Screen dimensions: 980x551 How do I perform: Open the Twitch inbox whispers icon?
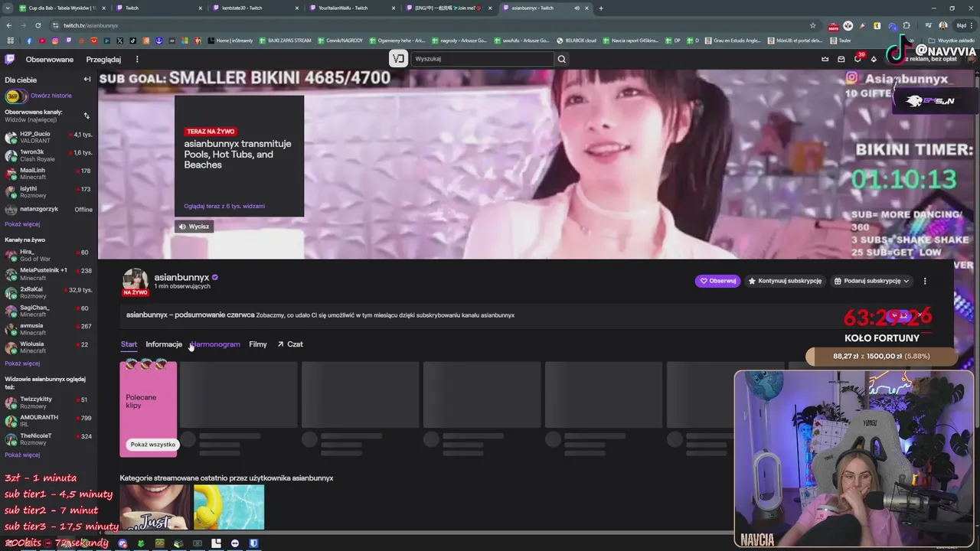pos(841,59)
